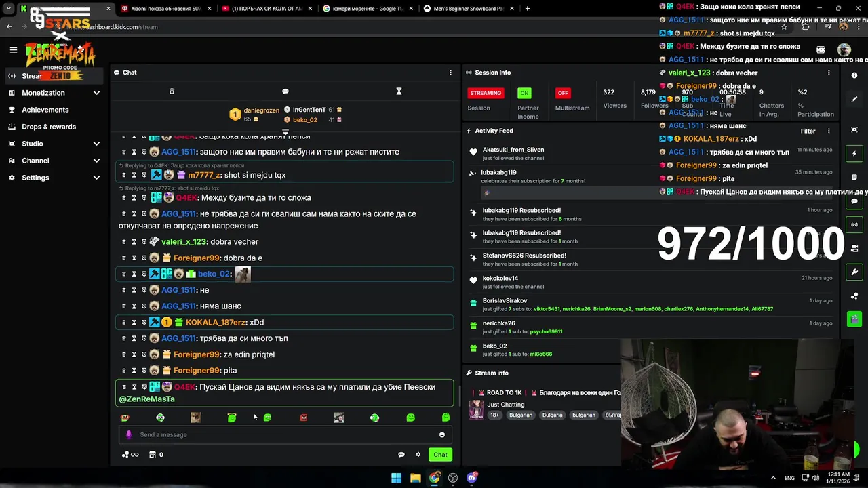
Task: Click the red angry emote in emote row
Action: tap(303, 418)
